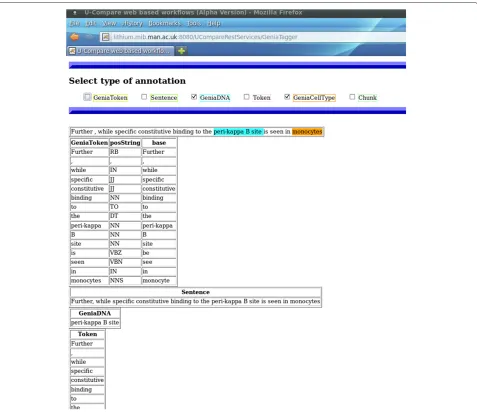Image resolution: width=477 pixels, height=415 pixels.
Task: Enable the Chunk annotation checkbox
Action: point(352,97)
